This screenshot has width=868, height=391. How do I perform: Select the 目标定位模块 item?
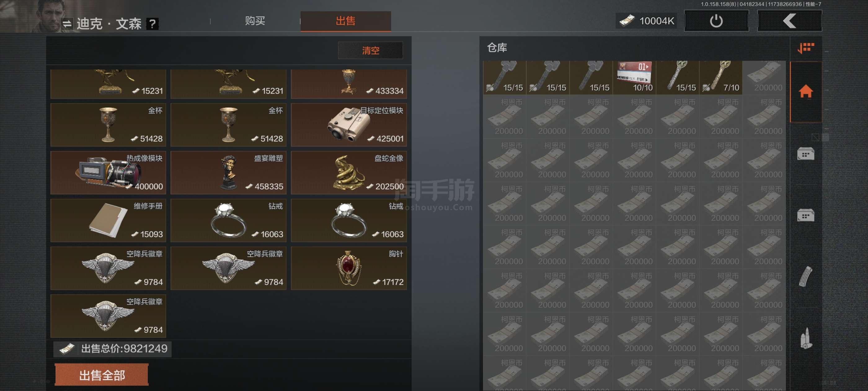(349, 125)
